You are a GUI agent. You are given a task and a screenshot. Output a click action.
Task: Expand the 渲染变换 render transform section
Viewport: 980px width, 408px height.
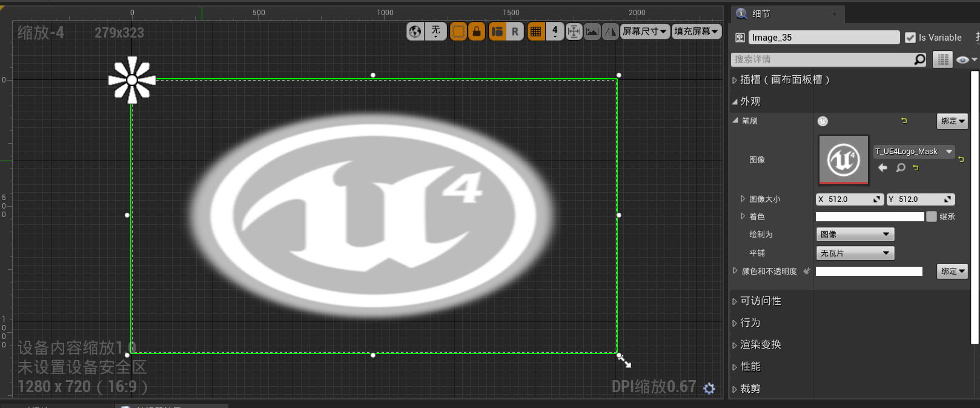(735, 345)
